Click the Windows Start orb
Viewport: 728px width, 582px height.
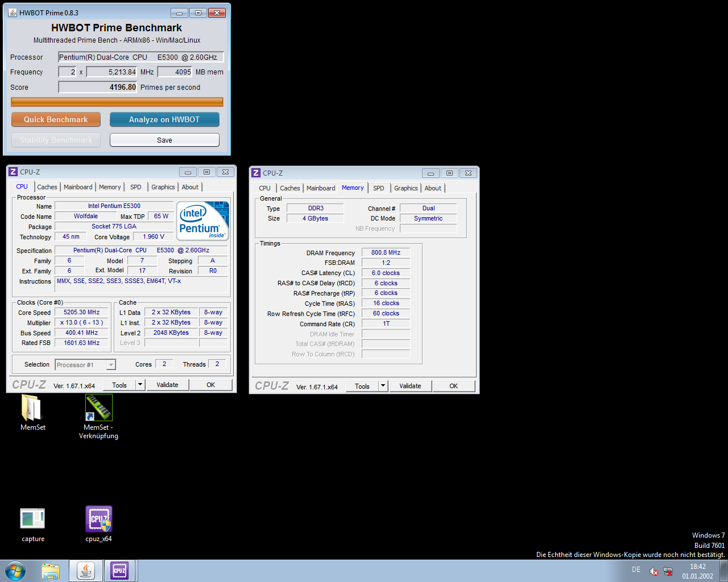pyautogui.click(x=15, y=571)
